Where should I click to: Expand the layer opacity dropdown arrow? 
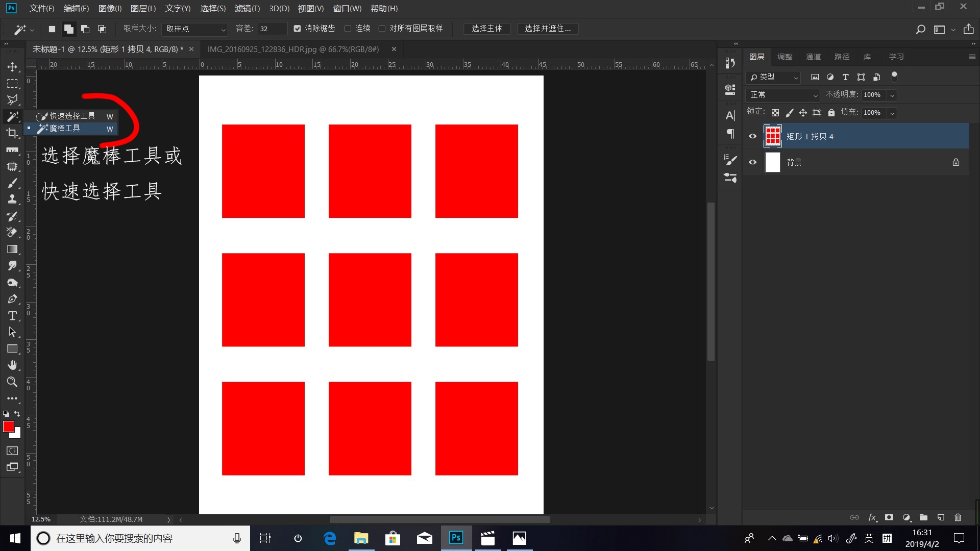pyautogui.click(x=892, y=95)
